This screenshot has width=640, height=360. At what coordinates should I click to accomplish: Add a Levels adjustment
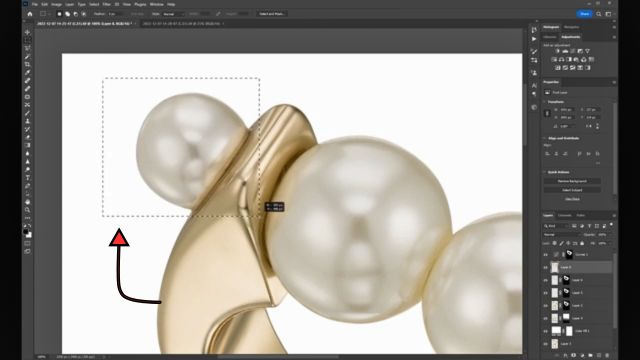tap(565, 51)
